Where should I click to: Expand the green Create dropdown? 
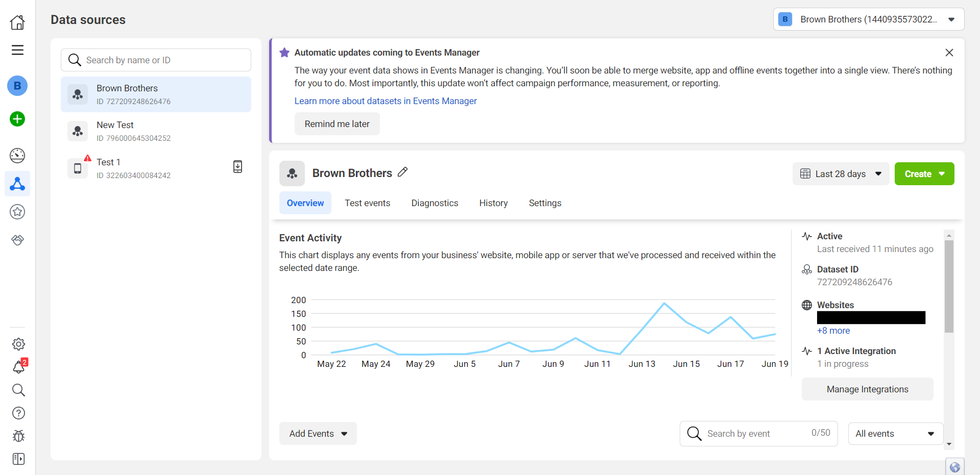click(924, 174)
